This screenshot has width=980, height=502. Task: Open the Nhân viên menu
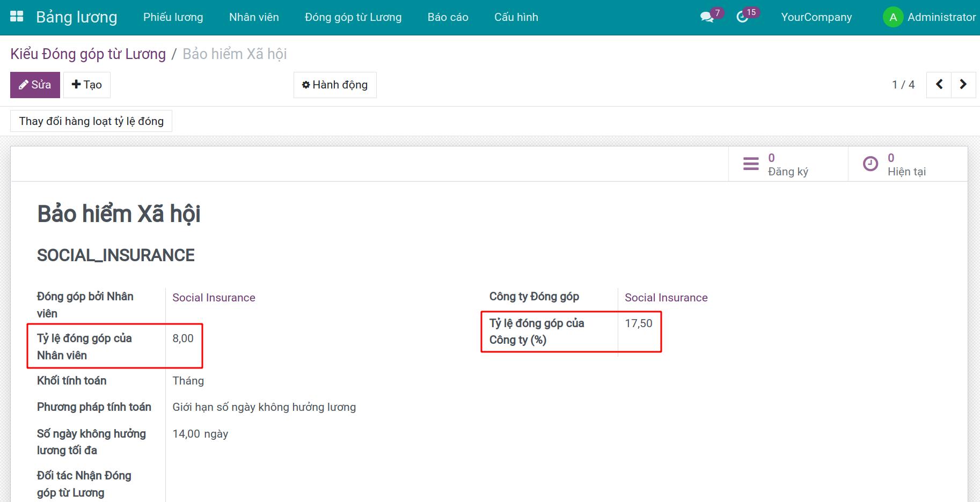point(254,17)
